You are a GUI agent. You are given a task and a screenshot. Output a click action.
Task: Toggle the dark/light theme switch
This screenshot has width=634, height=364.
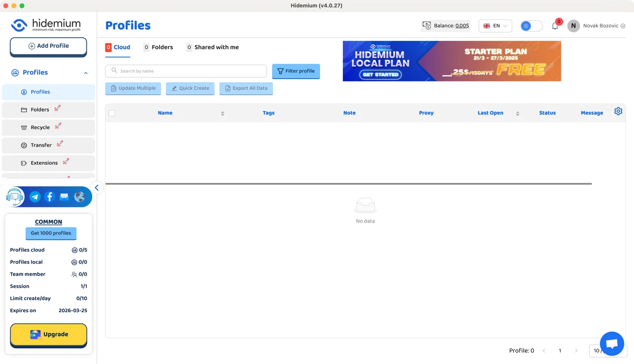tap(531, 26)
